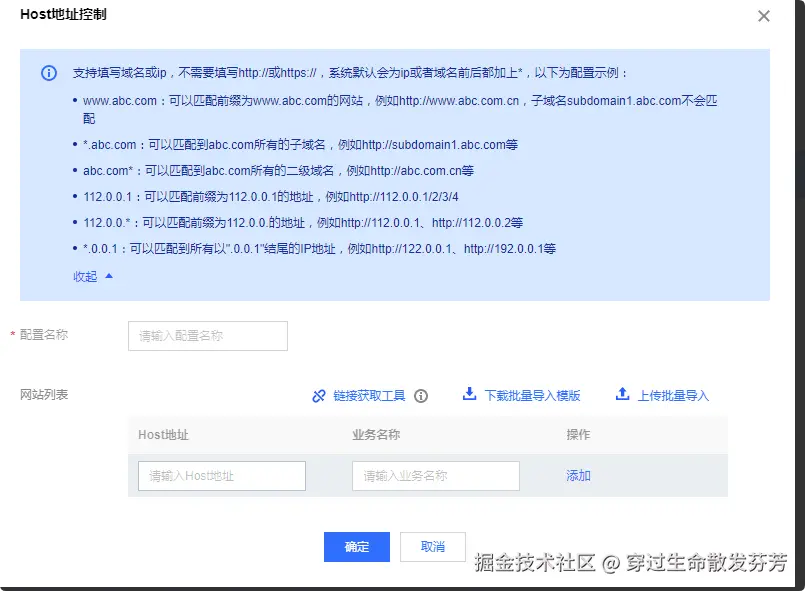Screen dimensions: 805x591
Task: Click the blue info icon in the tips banner
Action: (50, 73)
